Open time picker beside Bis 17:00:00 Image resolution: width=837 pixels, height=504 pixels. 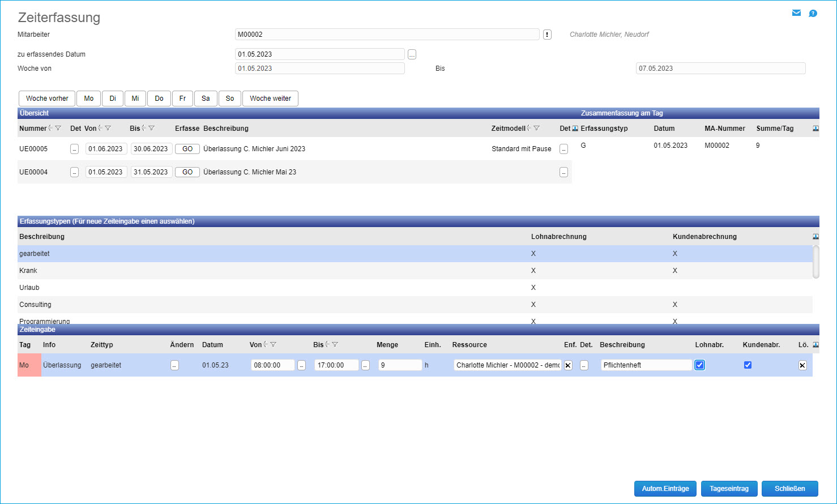click(x=365, y=365)
